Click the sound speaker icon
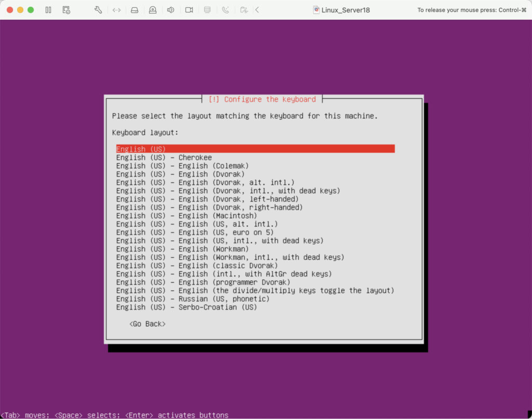This screenshot has height=419, width=532. tap(170, 10)
